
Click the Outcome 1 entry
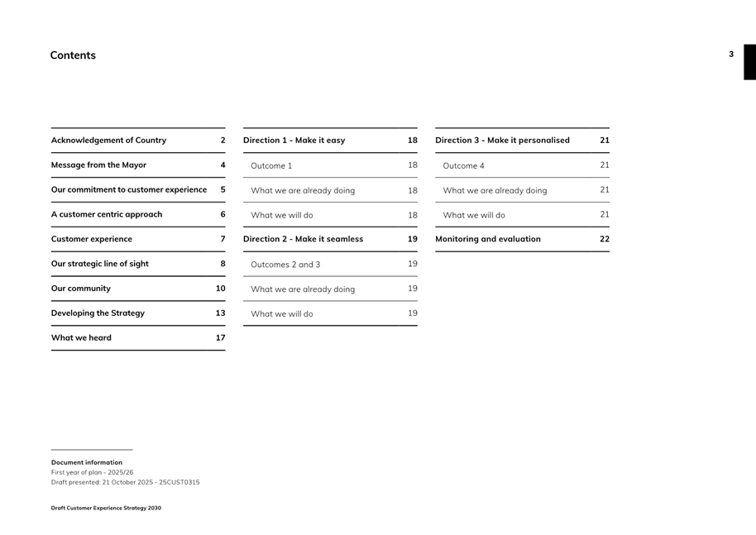[271, 166]
